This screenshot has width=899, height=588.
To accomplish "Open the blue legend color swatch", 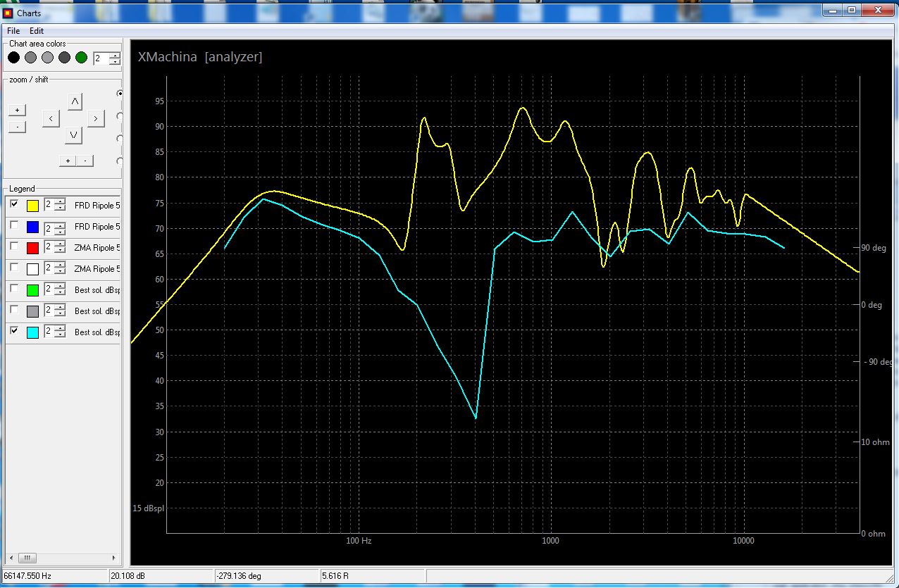I will (32, 227).
